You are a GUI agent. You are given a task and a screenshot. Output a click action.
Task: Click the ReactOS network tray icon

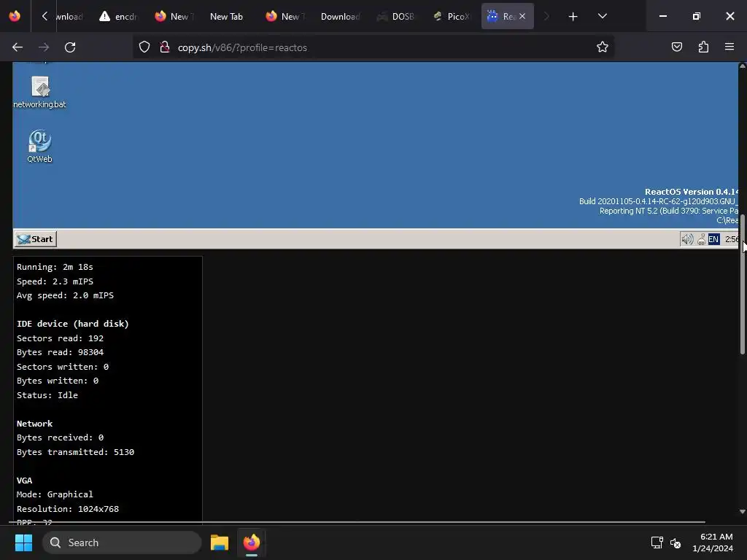point(701,239)
